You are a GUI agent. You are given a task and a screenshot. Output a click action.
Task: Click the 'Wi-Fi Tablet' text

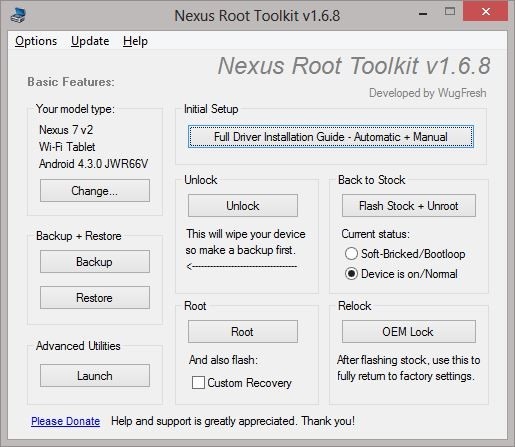[x=67, y=147]
